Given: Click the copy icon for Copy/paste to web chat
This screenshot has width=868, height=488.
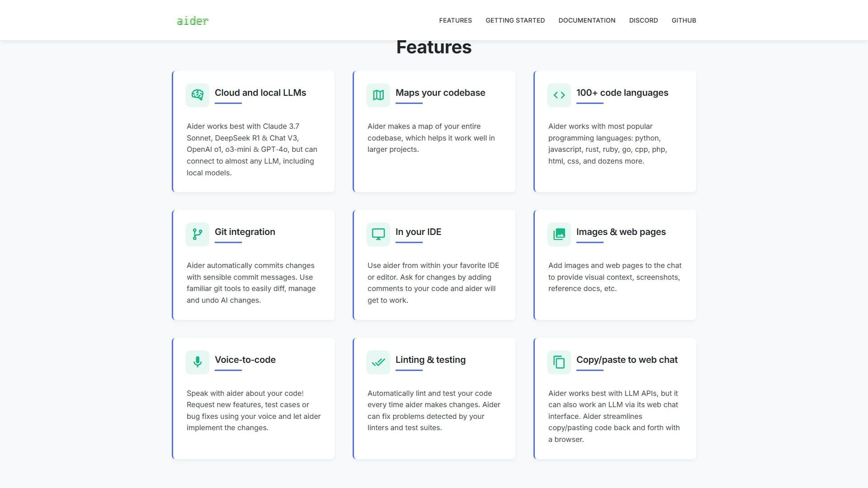Looking at the screenshot, I should tap(559, 362).
